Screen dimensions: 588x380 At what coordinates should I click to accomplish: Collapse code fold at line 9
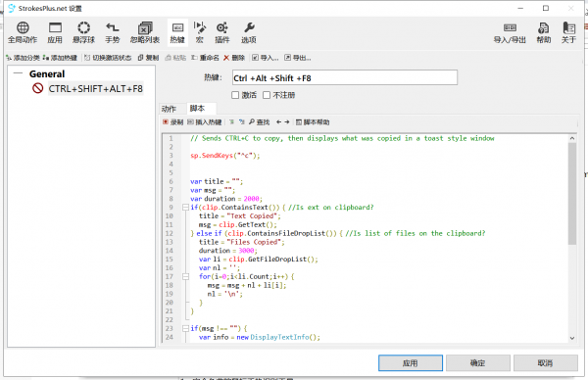(x=185, y=208)
